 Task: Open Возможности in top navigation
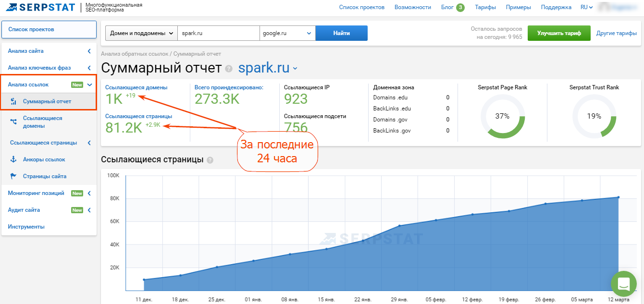pyautogui.click(x=413, y=7)
